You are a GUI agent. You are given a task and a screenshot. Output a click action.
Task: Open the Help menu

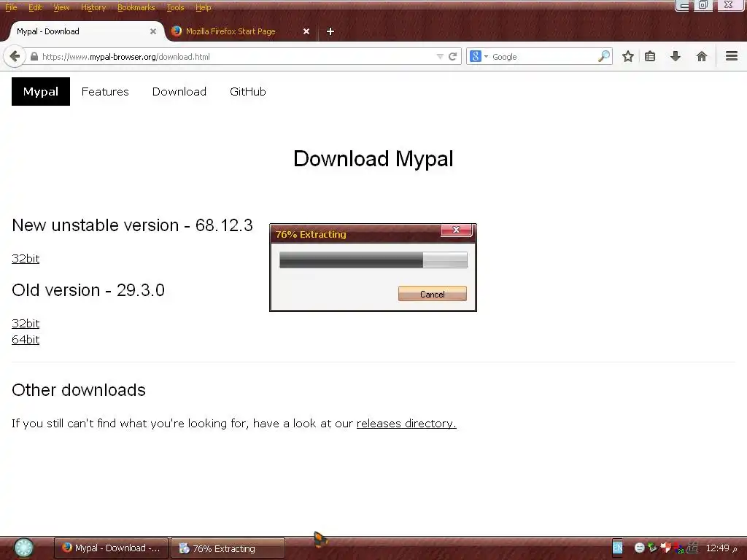tap(203, 7)
